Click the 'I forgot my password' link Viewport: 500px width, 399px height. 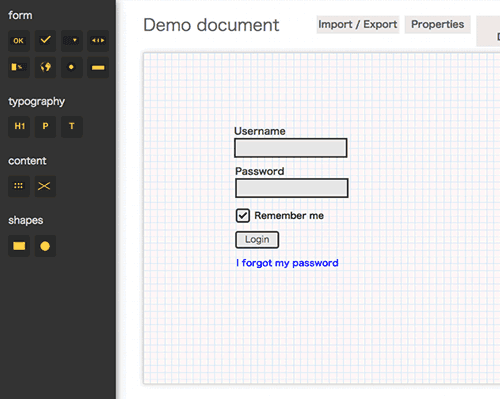click(287, 263)
